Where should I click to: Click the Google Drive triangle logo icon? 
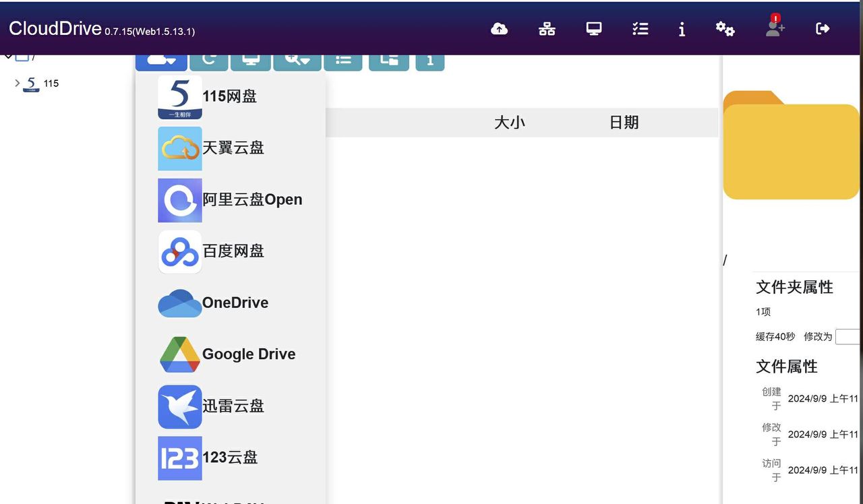click(x=180, y=354)
